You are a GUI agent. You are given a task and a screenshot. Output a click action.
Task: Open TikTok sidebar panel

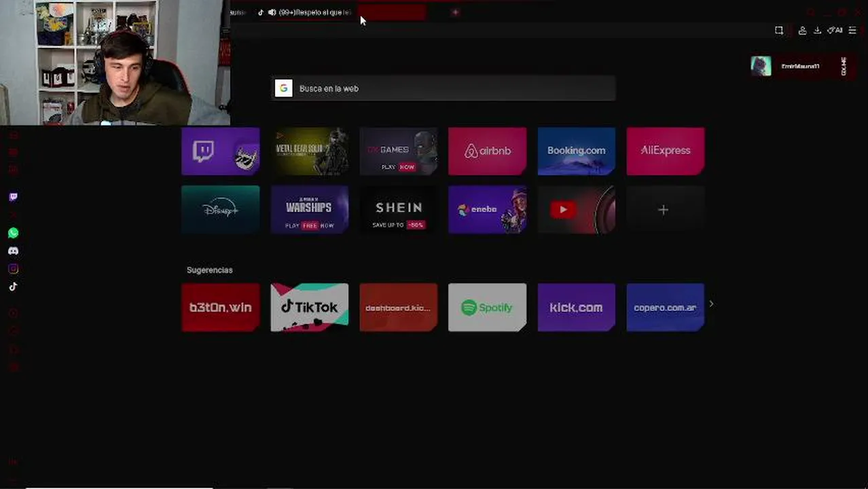[x=13, y=287]
